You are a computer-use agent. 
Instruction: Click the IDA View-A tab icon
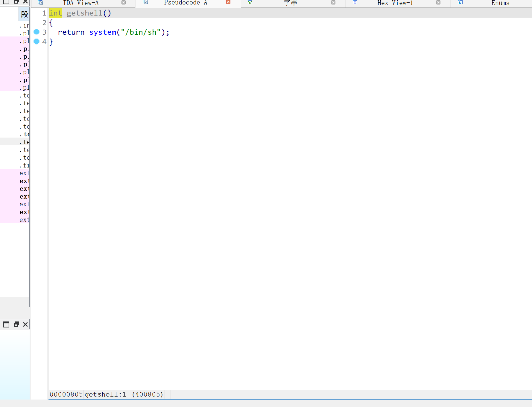[x=41, y=2]
